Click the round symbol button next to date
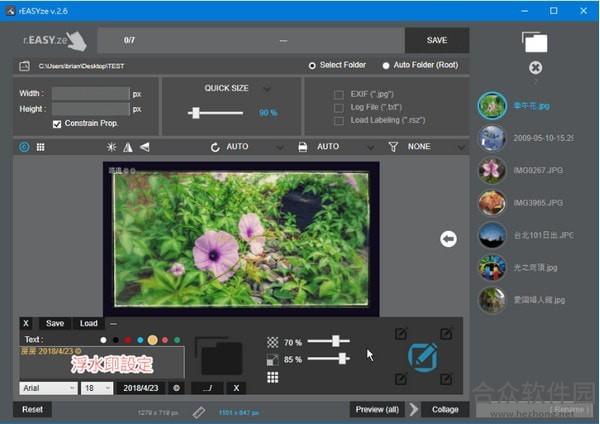Viewport: 600px width, 424px height. pyautogui.click(x=176, y=388)
